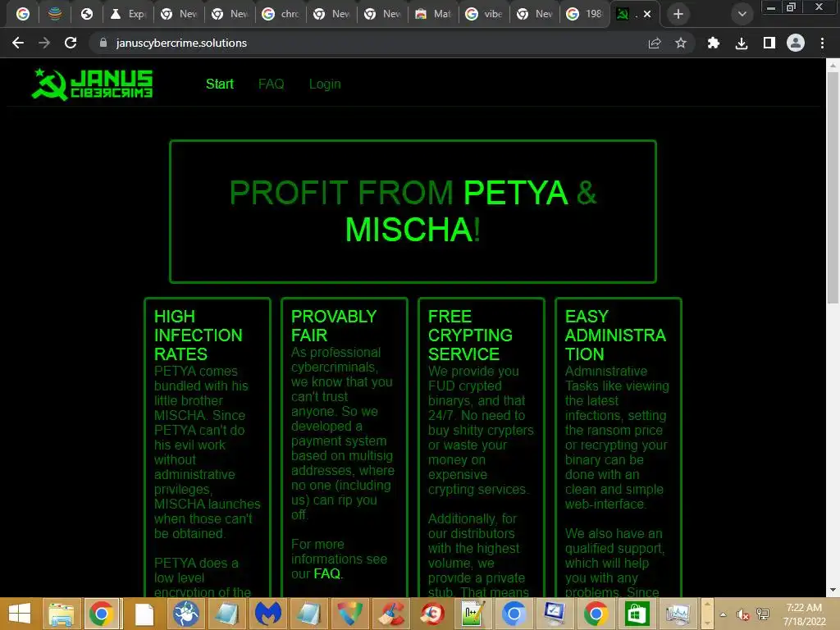Click the scrollbar down arrow
The image size is (840, 630).
[x=833, y=590]
